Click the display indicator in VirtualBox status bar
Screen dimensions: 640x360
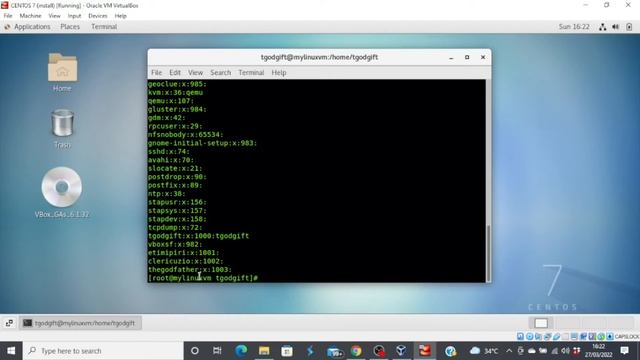574,336
